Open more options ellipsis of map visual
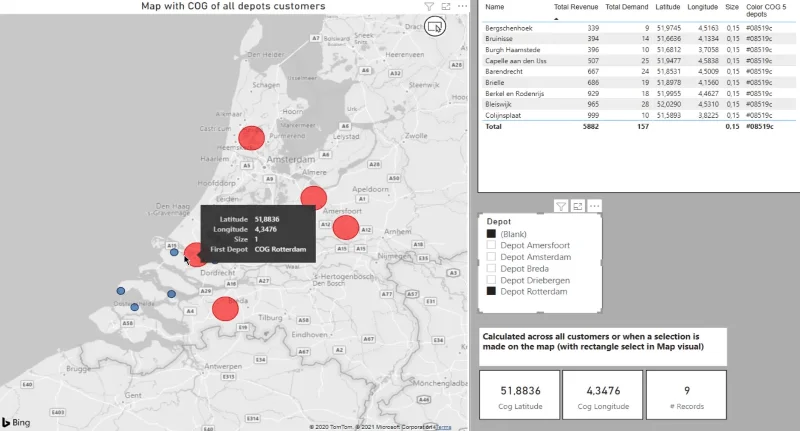800x431 pixels. coord(462,6)
